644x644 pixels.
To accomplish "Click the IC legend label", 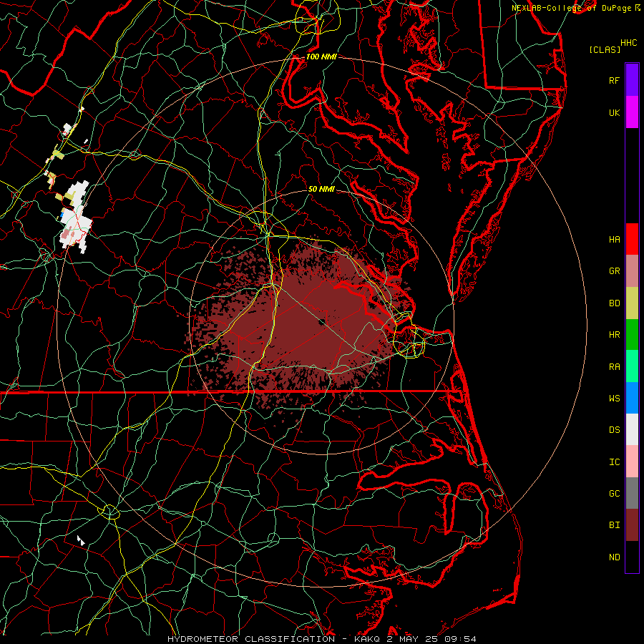I will [614, 462].
